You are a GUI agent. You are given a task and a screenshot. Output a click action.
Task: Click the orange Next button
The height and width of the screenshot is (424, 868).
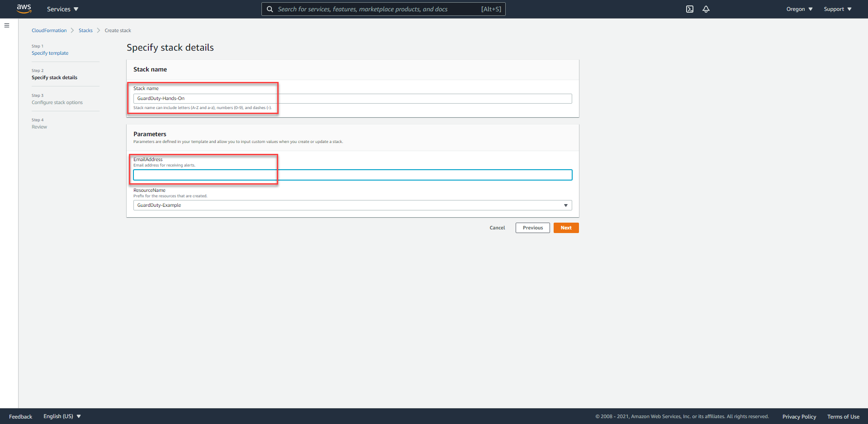click(566, 228)
